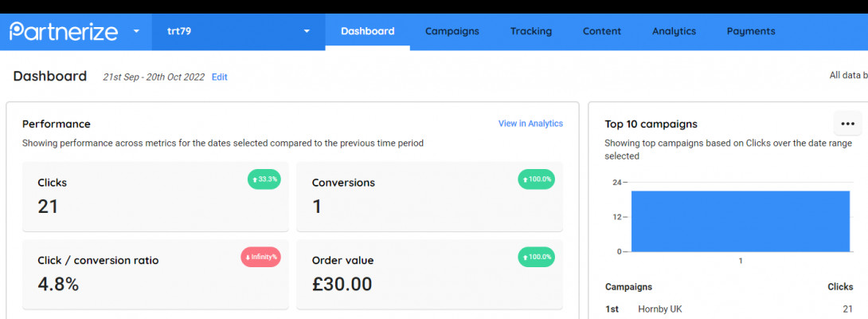Open the dropdown arrow beside Partnerize logo
Viewport: 868px width, 319px height.
tap(136, 31)
